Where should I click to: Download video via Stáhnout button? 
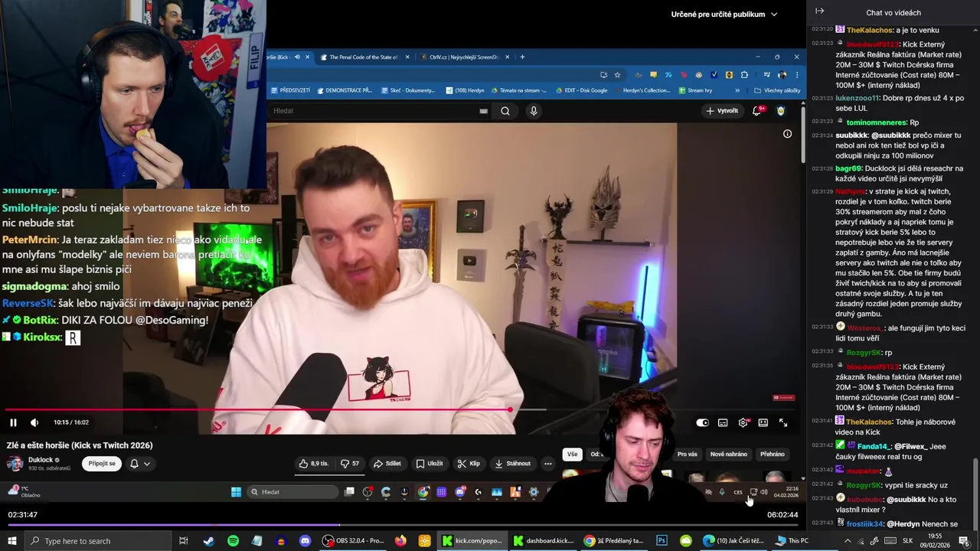[x=513, y=463]
